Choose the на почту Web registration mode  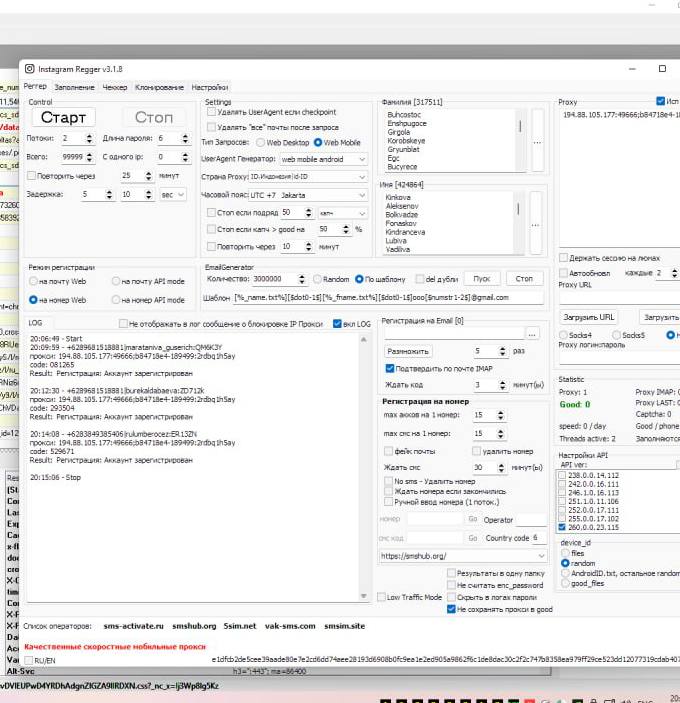pyautogui.click(x=35, y=281)
